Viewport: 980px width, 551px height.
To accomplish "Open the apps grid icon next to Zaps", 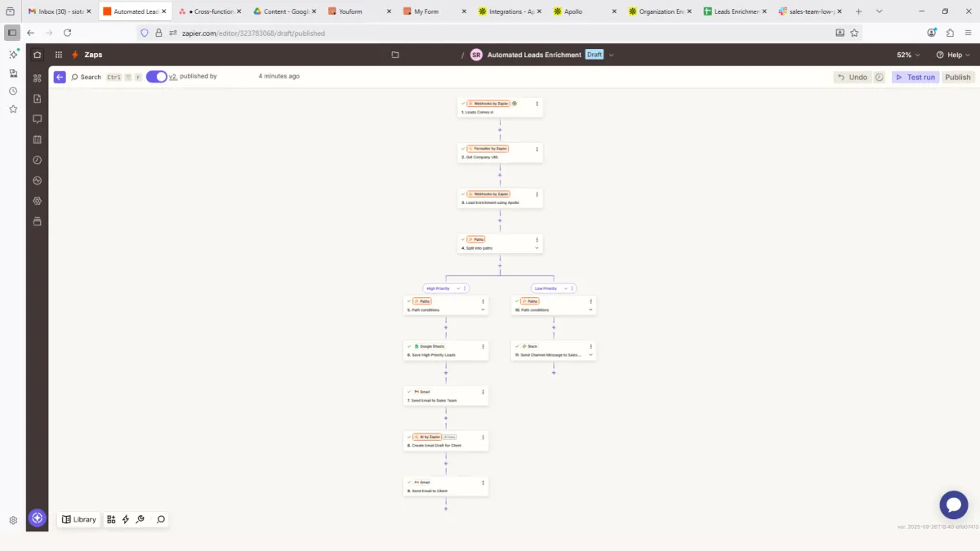I will [x=59, y=55].
